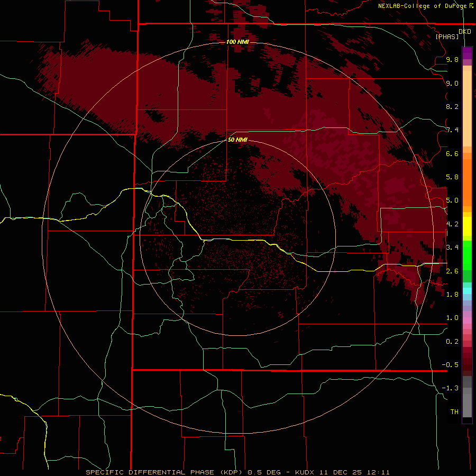This screenshot has width=476, height=476.
Task: Pick the cyan color bar segment
Action: pos(467,291)
